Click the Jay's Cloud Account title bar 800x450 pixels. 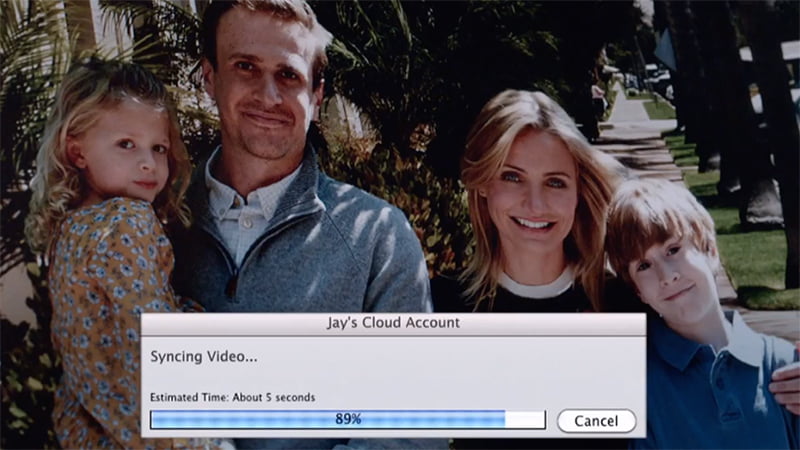pyautogui.click(x=393, y=324)
